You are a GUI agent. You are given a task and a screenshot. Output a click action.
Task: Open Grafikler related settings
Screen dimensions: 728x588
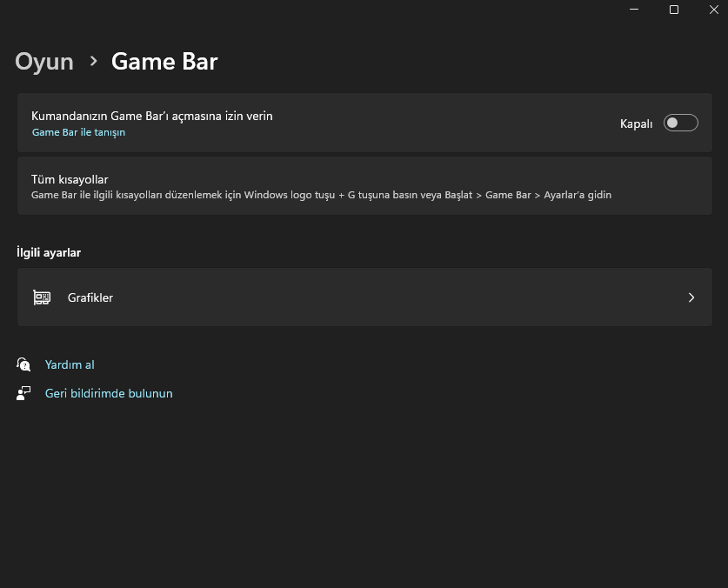click(x=364, y=297)
